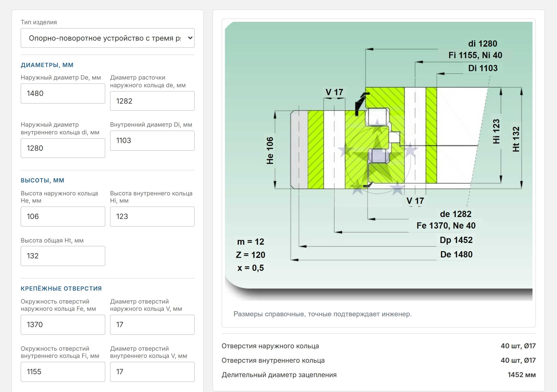Click the '1452 мм' pitch diameter value

click(522, 375)
